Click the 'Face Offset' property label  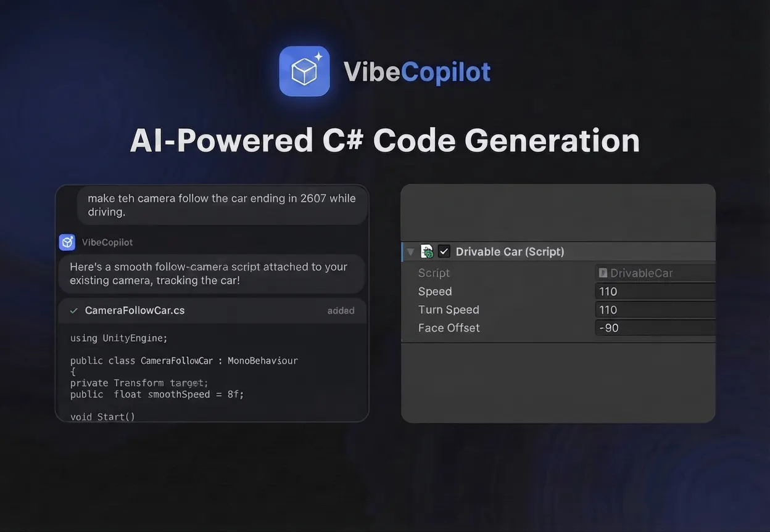click(x=449, y=328)
